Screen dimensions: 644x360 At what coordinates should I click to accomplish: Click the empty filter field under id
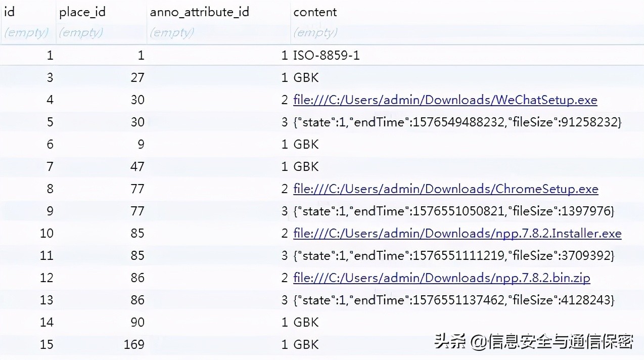coord(26,32)
